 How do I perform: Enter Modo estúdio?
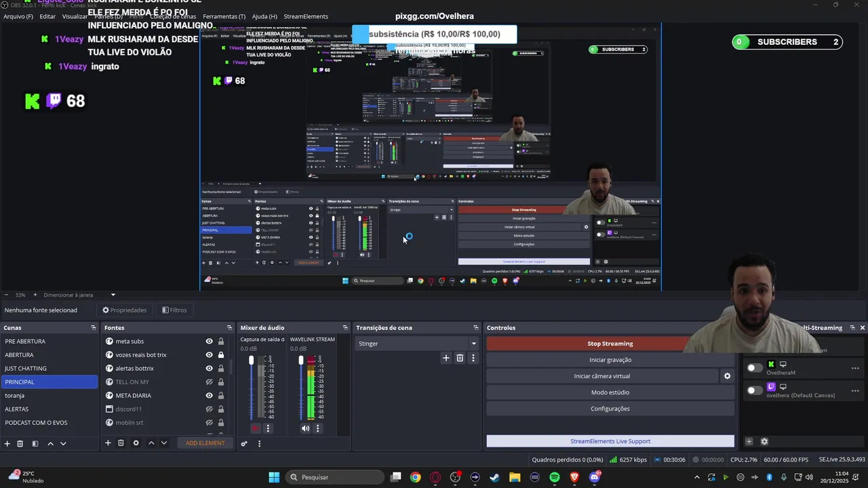coord(610,392)
